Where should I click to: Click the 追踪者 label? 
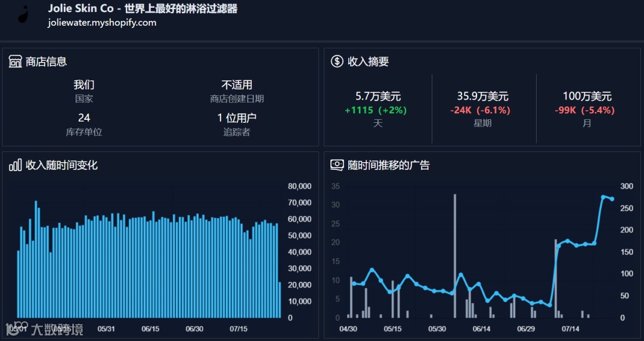(x=237, y=132)
